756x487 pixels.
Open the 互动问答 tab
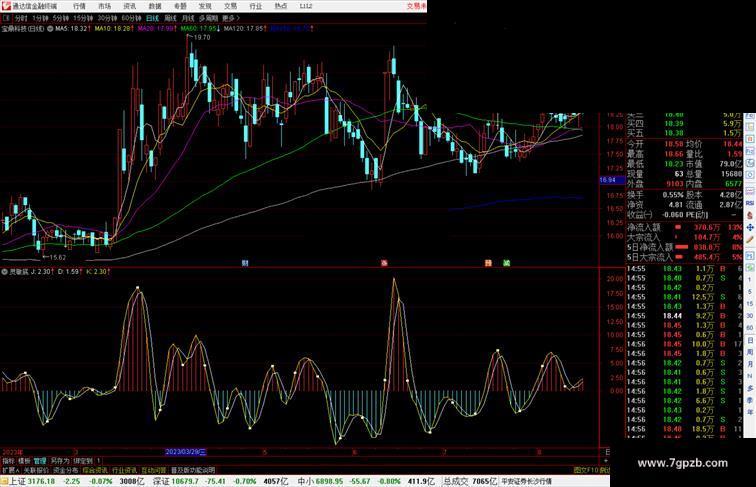click(153, 470)
